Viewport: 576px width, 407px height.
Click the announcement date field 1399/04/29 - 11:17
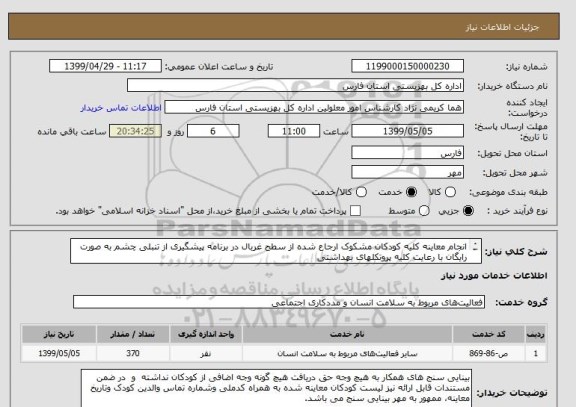point(105,66)
